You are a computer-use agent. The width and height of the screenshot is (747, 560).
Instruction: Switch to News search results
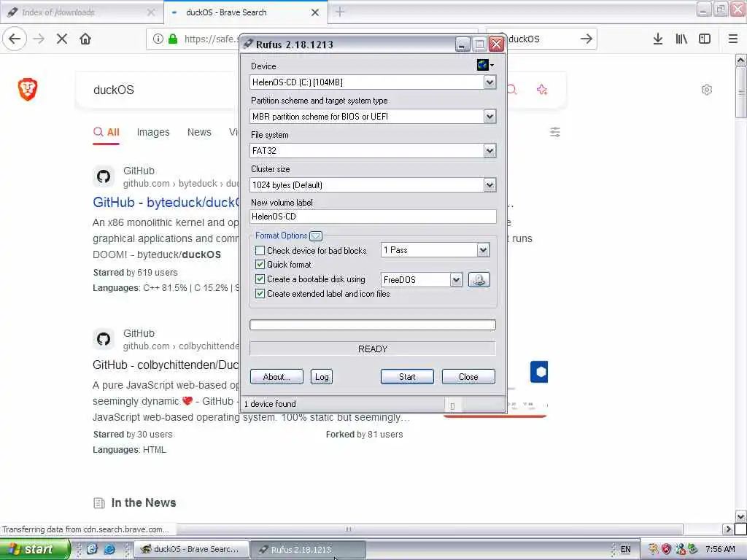point(199,133)
